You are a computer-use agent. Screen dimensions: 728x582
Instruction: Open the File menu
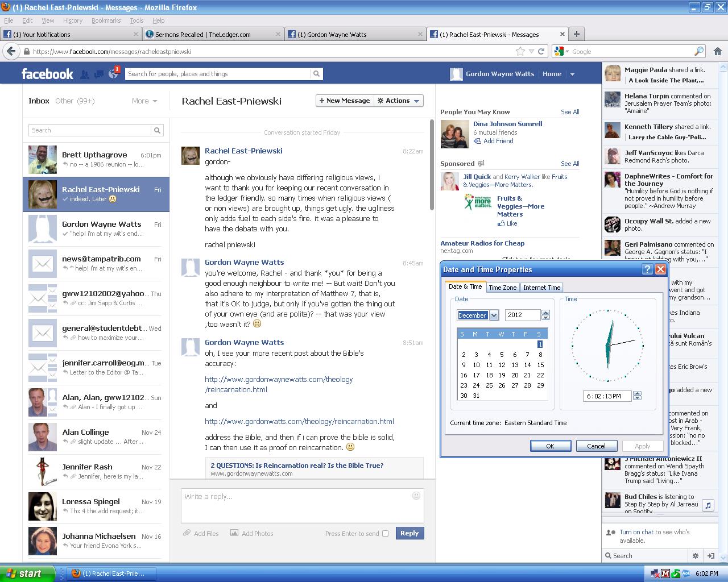pos(9,20)
